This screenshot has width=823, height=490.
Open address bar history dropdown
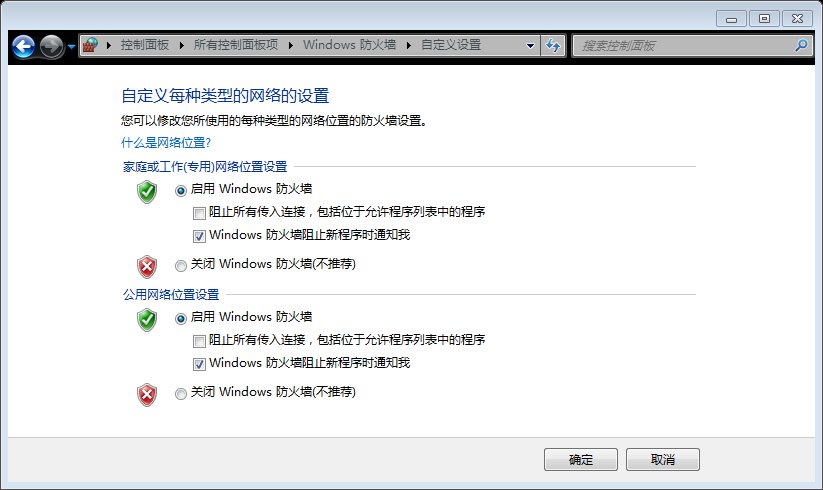click(530, 46)
